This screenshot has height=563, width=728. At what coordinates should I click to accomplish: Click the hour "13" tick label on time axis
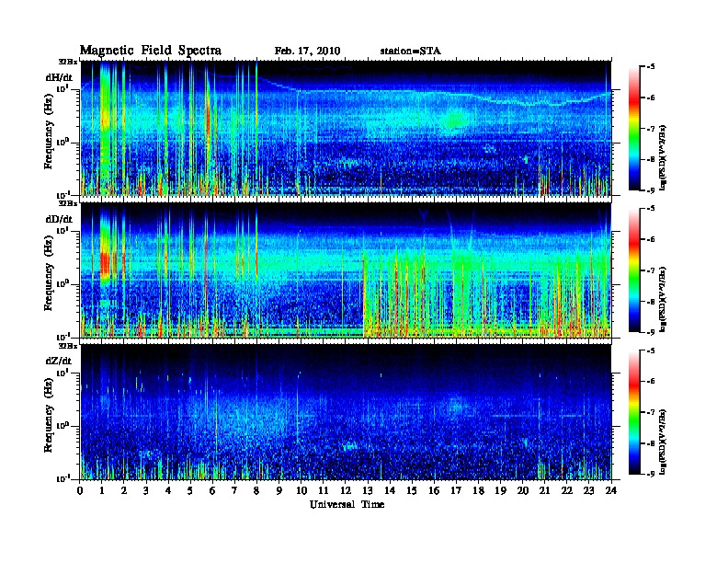(x=368, y=491)
